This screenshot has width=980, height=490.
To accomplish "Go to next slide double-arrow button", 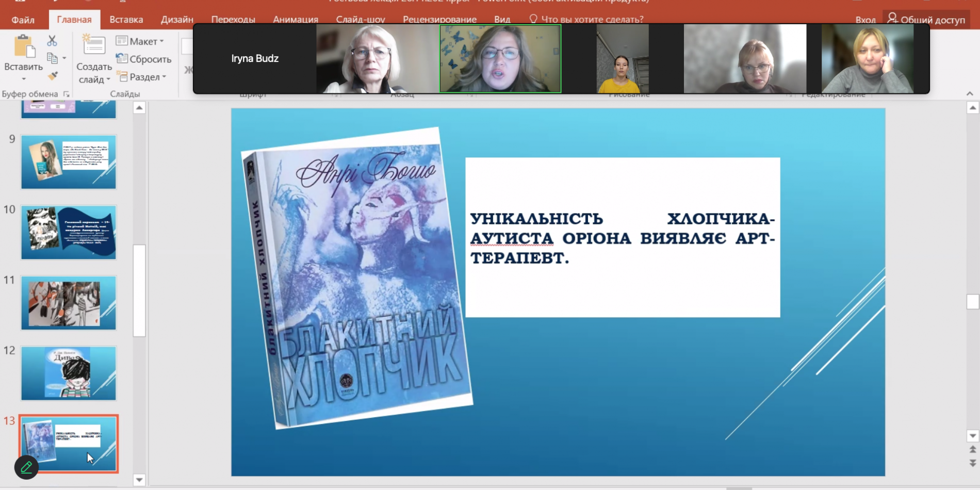I will (x=973, y=463).
